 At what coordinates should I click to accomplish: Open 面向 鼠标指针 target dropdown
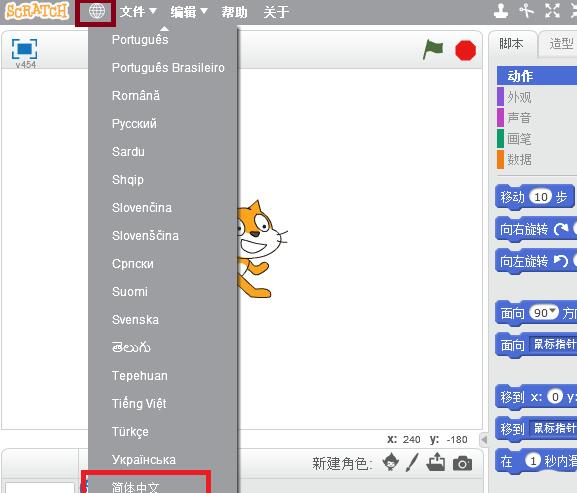[553, 344]
